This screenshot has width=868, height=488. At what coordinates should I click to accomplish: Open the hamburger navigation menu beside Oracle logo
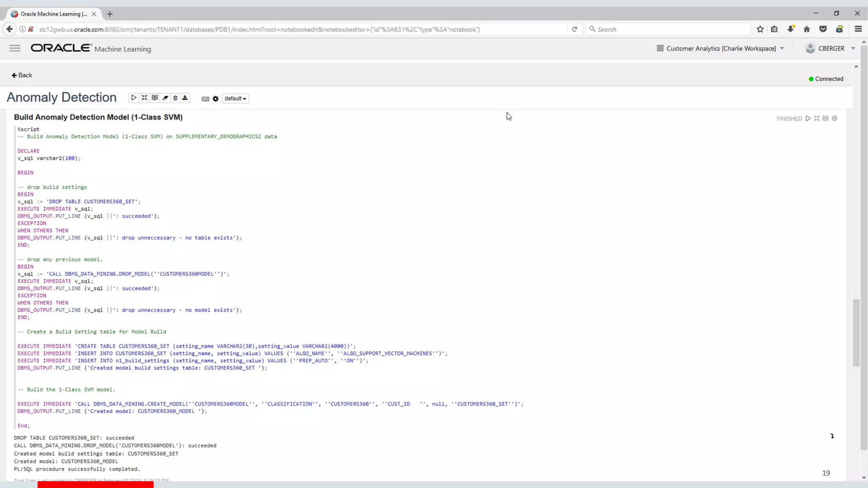pos(15,48)
